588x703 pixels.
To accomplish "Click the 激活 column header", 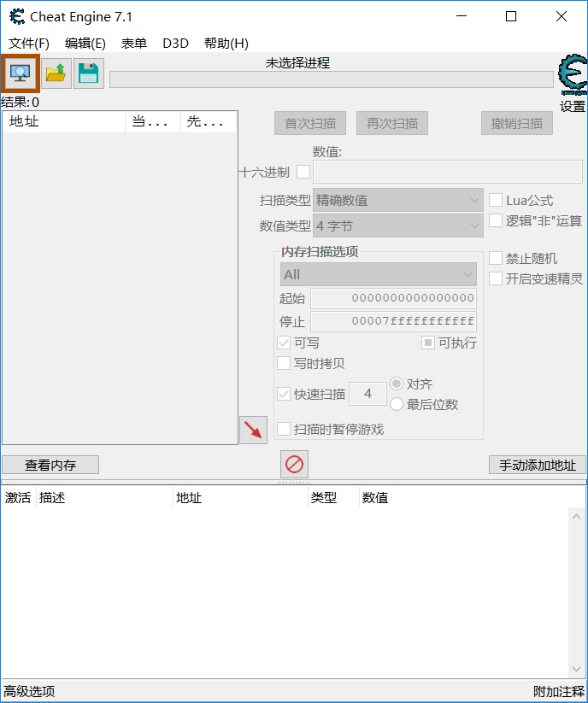I will pyautogui.click(x=19, y=498).
